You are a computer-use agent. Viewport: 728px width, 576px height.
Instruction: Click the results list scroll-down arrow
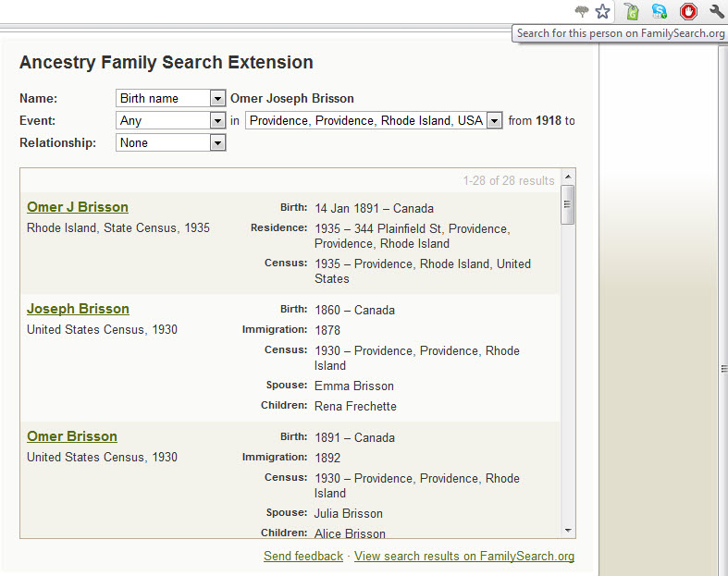[568, 531]
